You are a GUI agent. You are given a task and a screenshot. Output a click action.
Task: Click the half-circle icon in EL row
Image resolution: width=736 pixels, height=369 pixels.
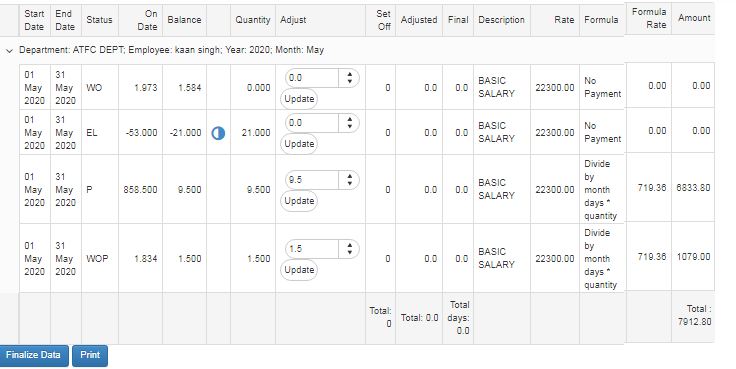(218, 133)
